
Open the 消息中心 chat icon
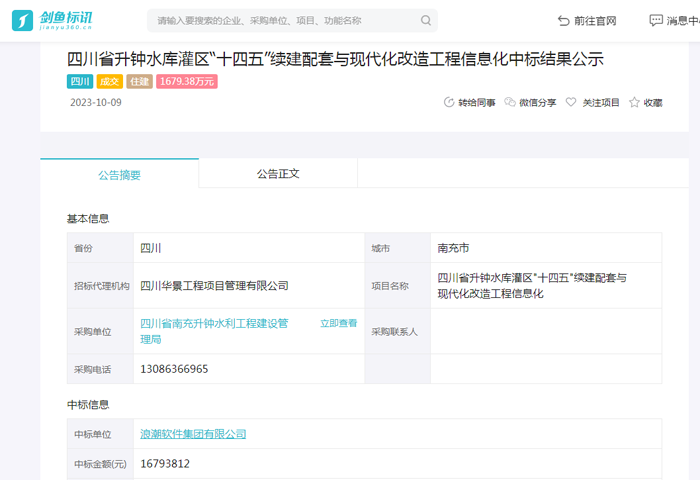656,20
